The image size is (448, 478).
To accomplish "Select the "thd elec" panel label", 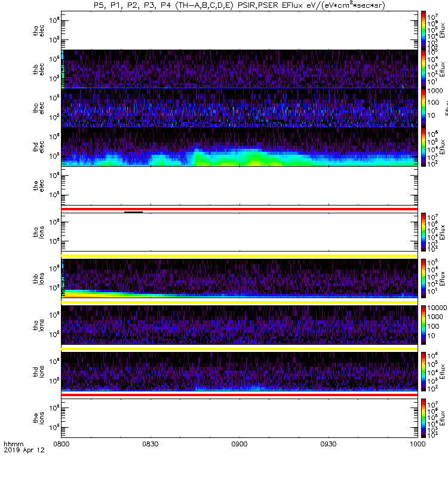I will tap(39, 146).
